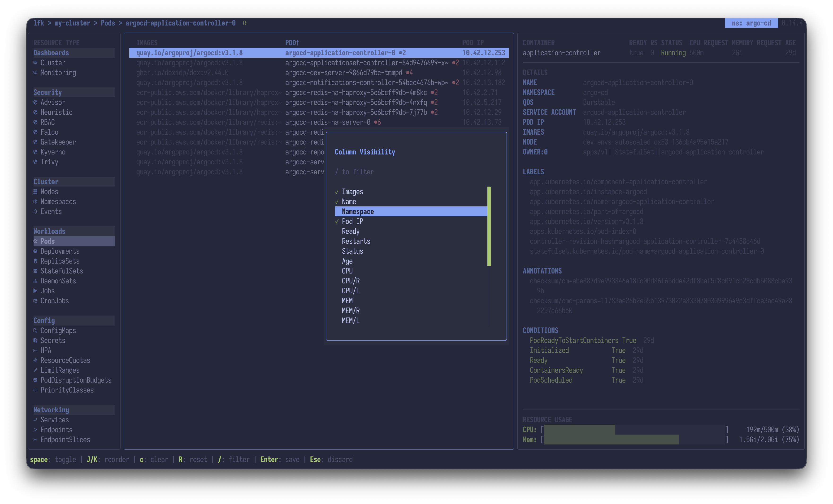
Task: Click the Heuristic shield icon
Action: click(x=35, y=112)
